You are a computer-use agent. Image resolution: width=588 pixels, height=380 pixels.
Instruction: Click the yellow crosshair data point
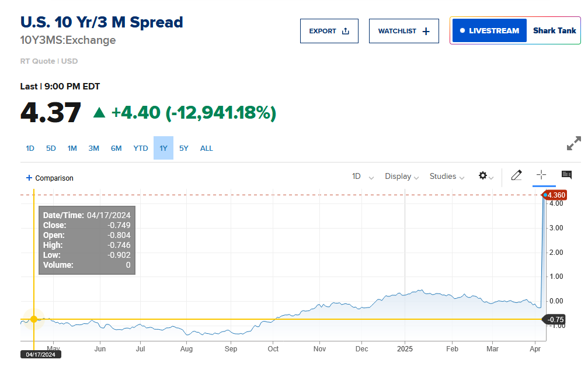34,319
